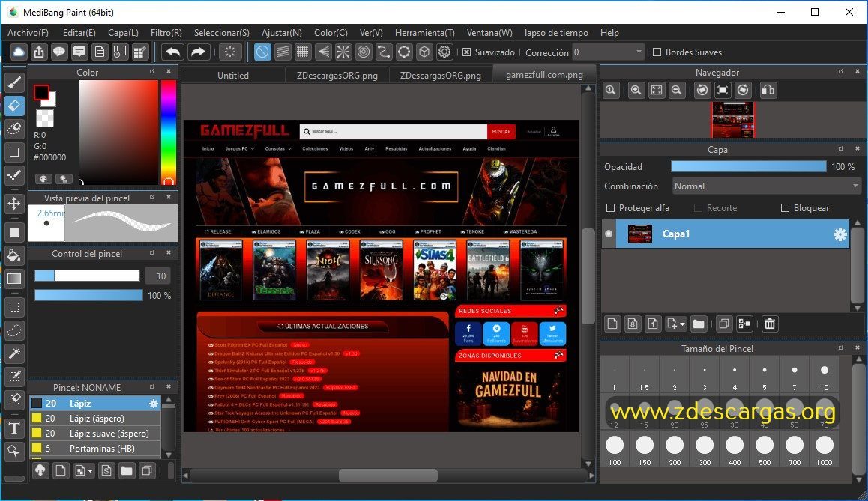Image resolution: width=868 pixels, height=501 pixels.
Task: Close the Color panel
Action: coord(169,71)
